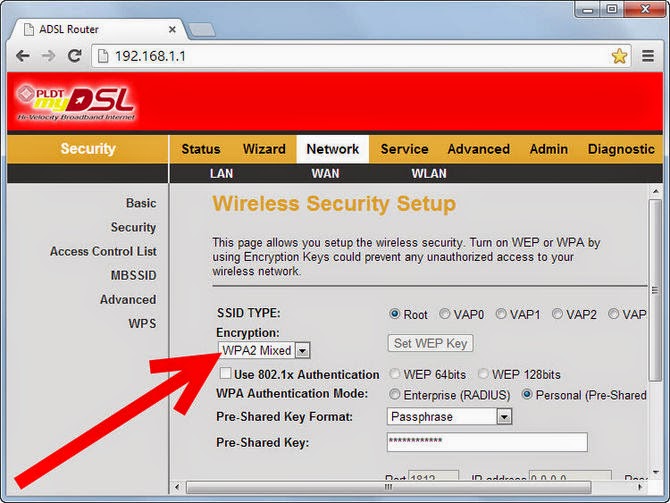Select the Root SSID type
The height and width of the screenshot is (503, 670).
click(x=394, y=314)
